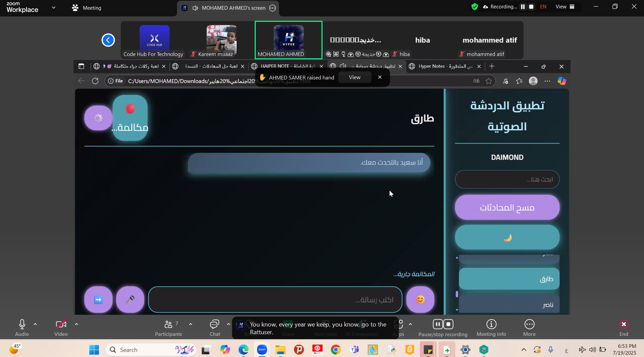
Task: Click the send arrow button
Action: click(98, 299)
